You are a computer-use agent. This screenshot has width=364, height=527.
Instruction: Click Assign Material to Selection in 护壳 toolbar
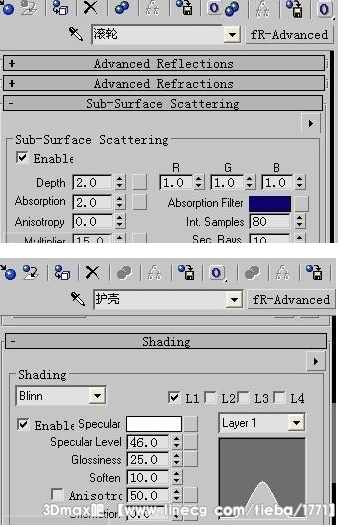(x=62, y=272)
